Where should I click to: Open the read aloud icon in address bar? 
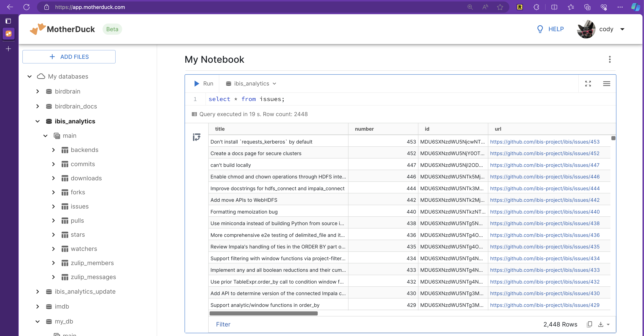[485, 7]
